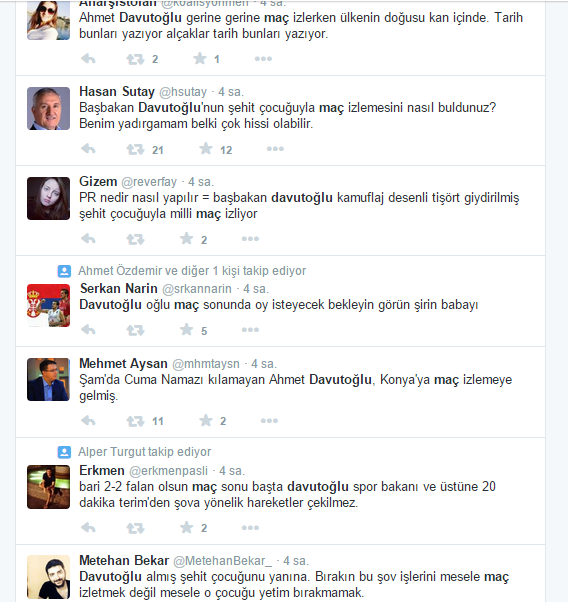Viewport: 568px width, 602px height.
Task: Favorite Gizem's tweet about PR
Action: pyautogui.click(x=187, y=238)
